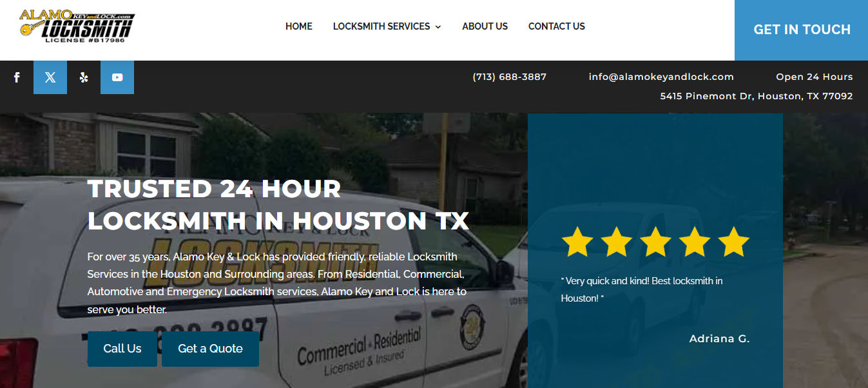
Task: Click the 5415 Pinemont Dr address
Action: click(757, 96)
